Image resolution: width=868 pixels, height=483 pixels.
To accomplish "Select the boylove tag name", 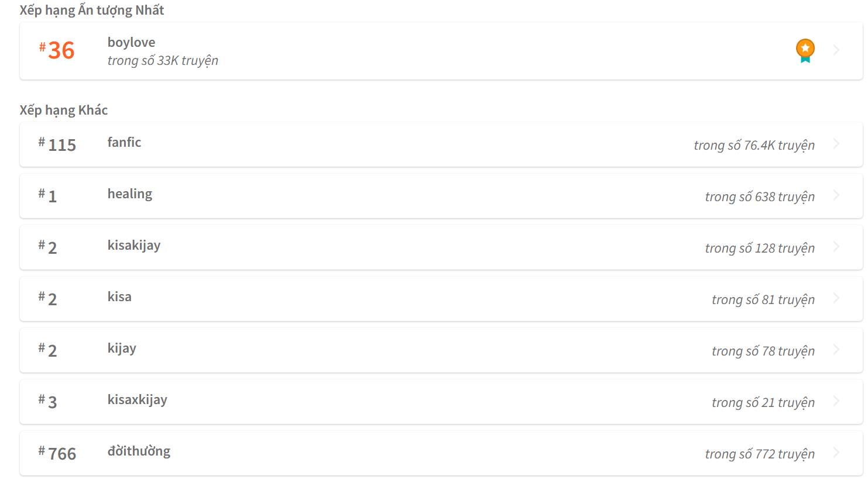I will click(131, 43).
